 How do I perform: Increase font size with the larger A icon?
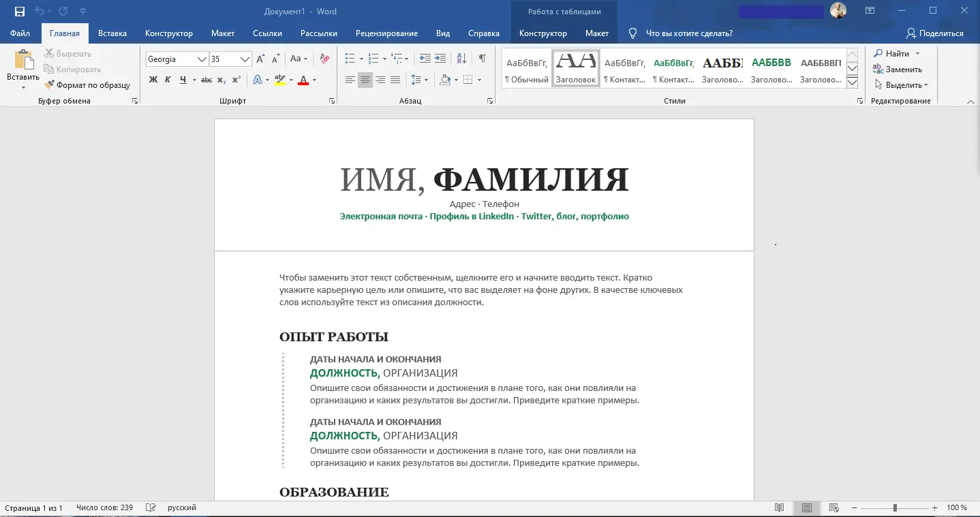[261, 59]
